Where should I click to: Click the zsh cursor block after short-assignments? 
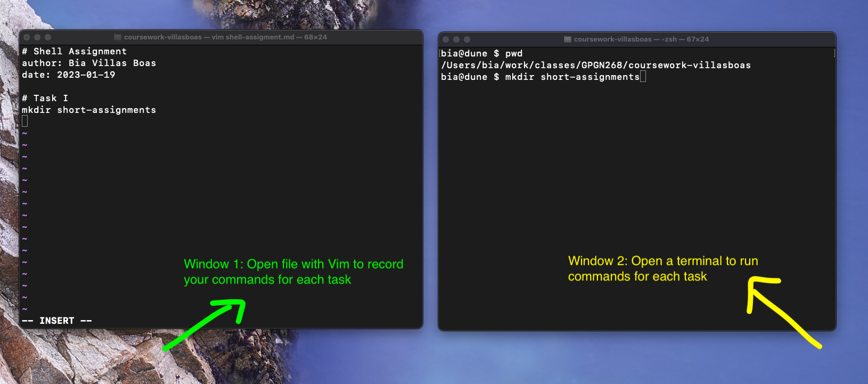click(643, 77)
